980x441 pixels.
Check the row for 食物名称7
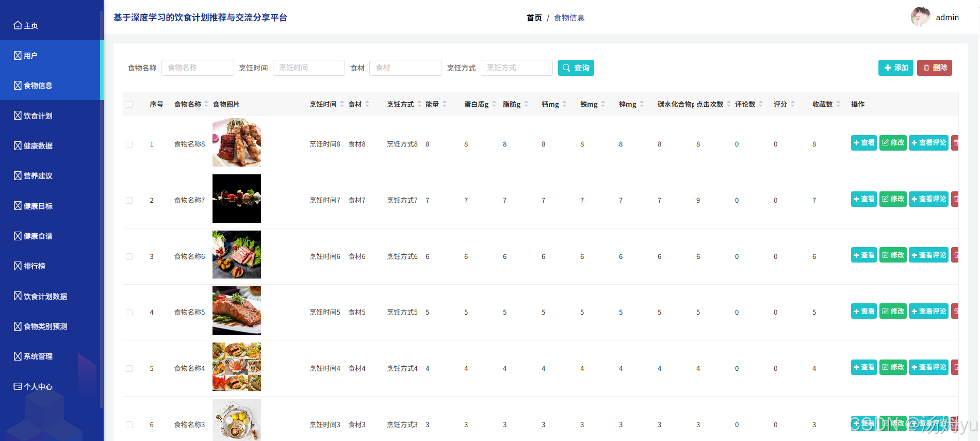(x=129, y=200)
